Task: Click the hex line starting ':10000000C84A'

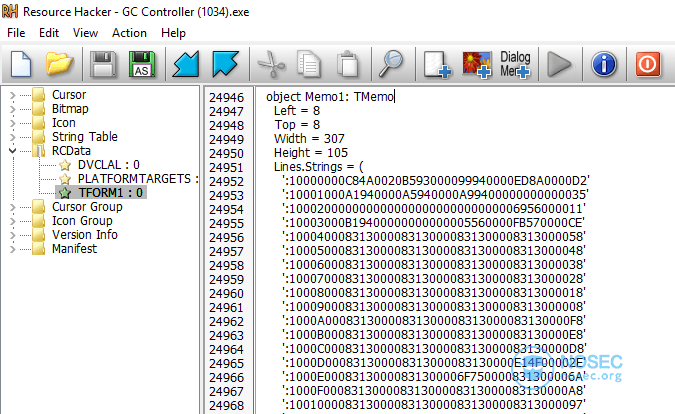Action: (436, 180)
